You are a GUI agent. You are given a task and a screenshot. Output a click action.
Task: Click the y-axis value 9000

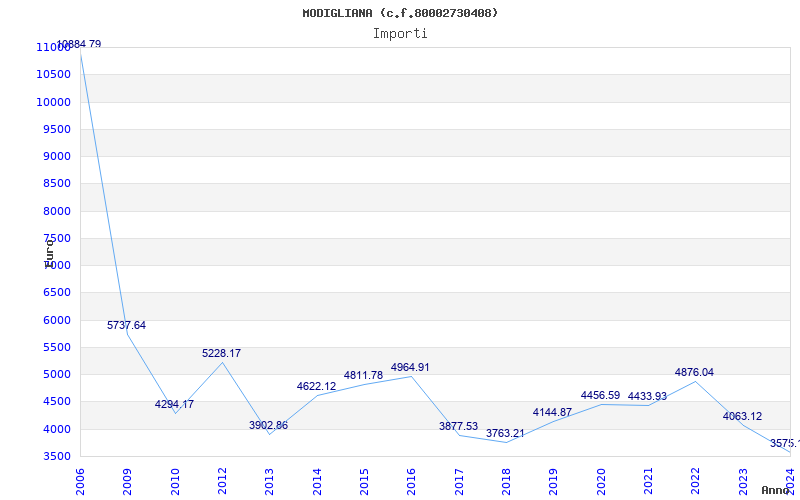tap(56, 157)
